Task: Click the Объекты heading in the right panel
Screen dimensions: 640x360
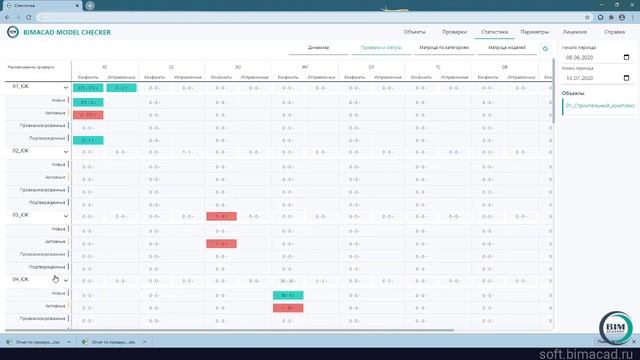Action: (x=573, y=93)
